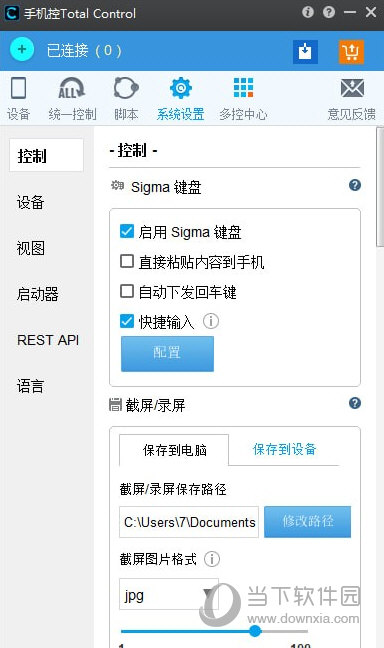Switch to 保存到设备 tab

(284, 449)
